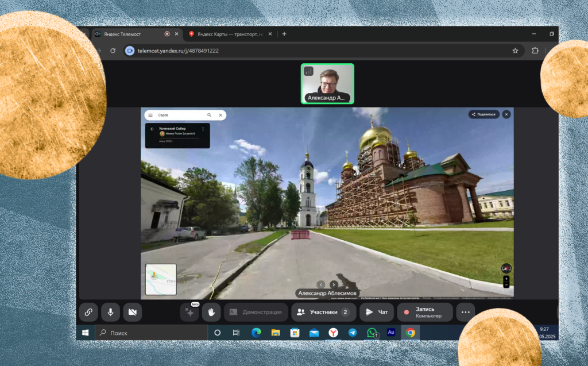Click the Александр Аблесимов name label
The image size is (588, 366).
coord(327,293)
